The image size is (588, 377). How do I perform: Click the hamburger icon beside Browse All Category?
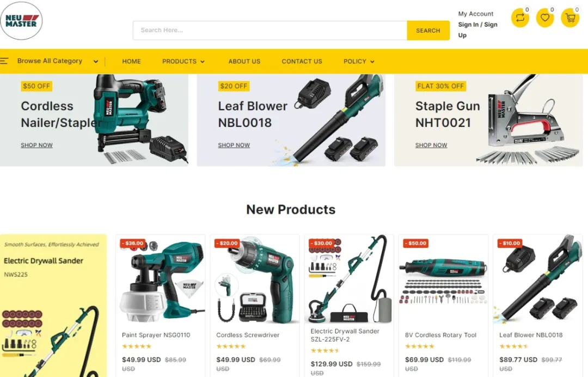tap(4, 61)
